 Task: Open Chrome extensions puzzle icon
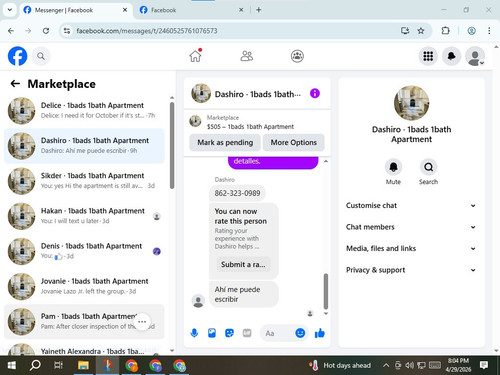point(445,31)
